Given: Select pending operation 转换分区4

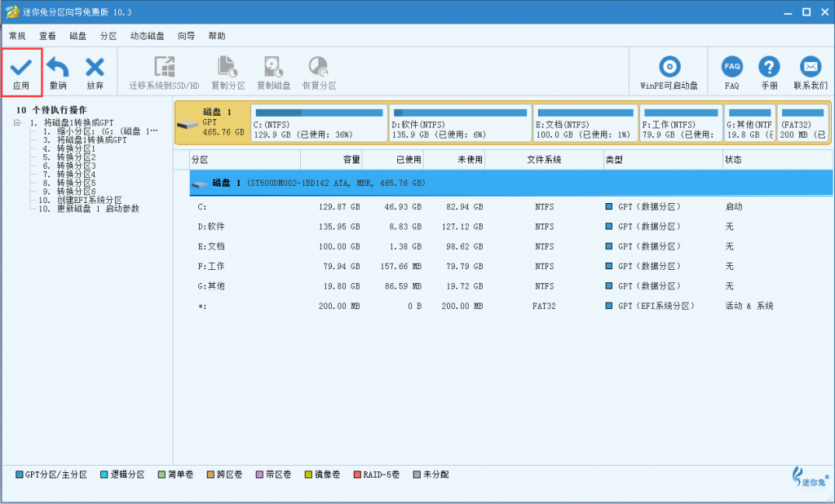Looking at the screenshot, I should (x=69, y=175).
